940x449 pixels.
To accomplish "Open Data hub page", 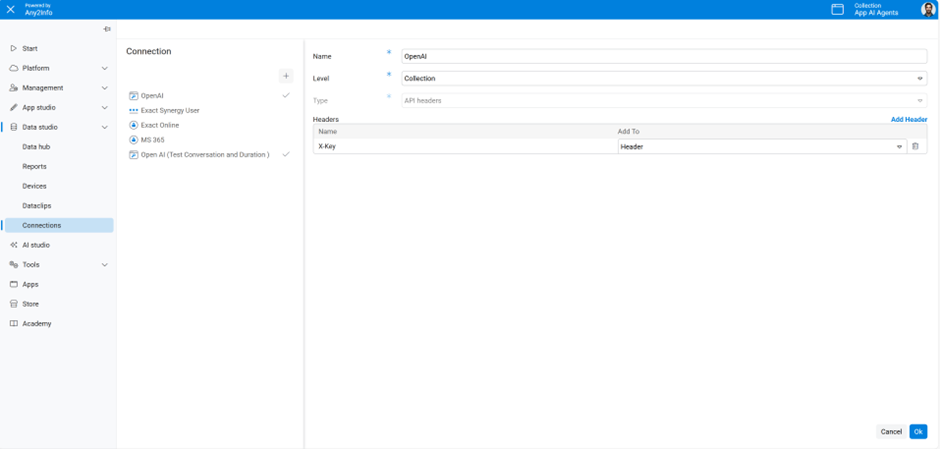I will (36, 147).
